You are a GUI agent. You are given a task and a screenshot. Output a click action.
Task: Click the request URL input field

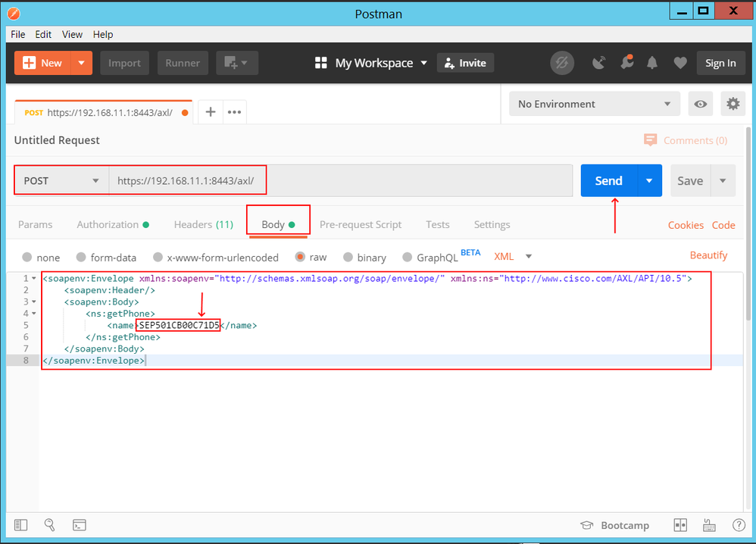pos(341,180)
